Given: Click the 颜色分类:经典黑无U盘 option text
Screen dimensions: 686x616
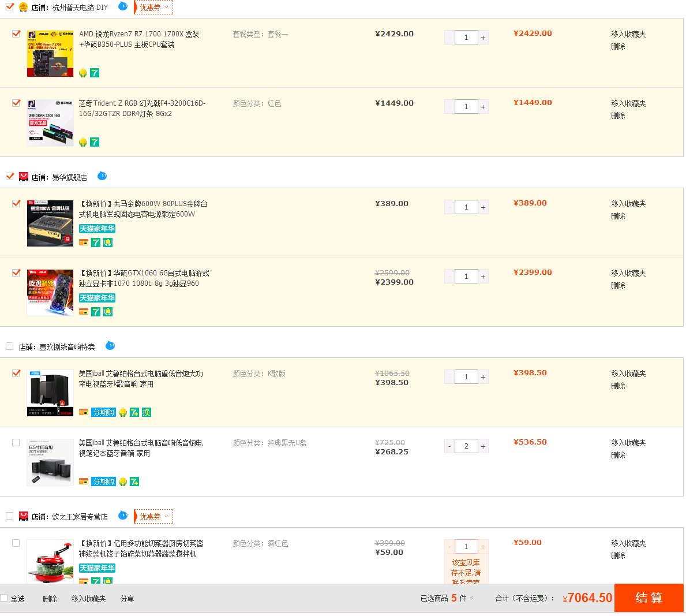Looking at the screenshot, I should point(269,443).
